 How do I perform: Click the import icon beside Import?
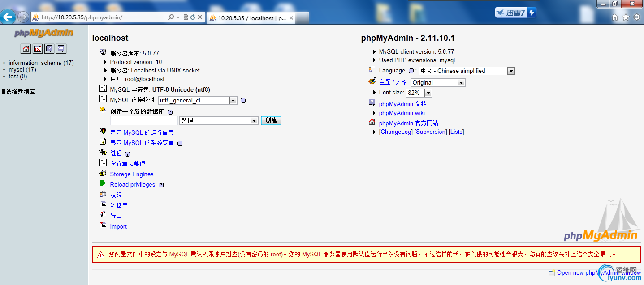click(x=103, y=225)
